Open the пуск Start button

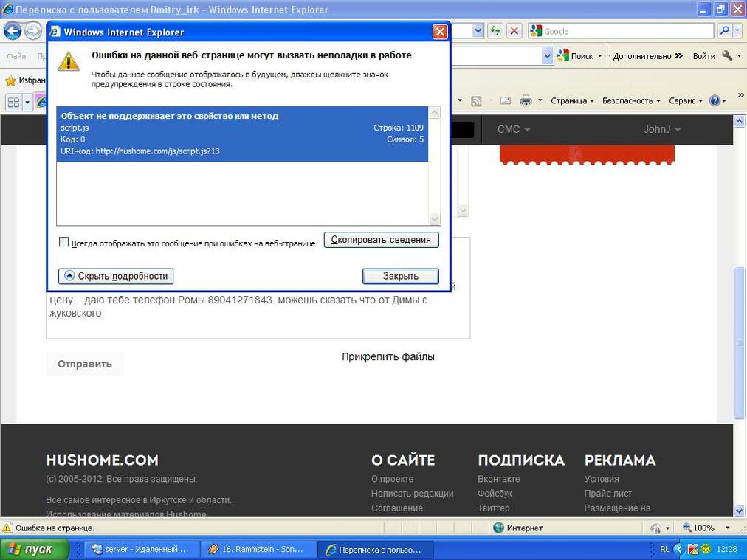click(x=33, y=549)
